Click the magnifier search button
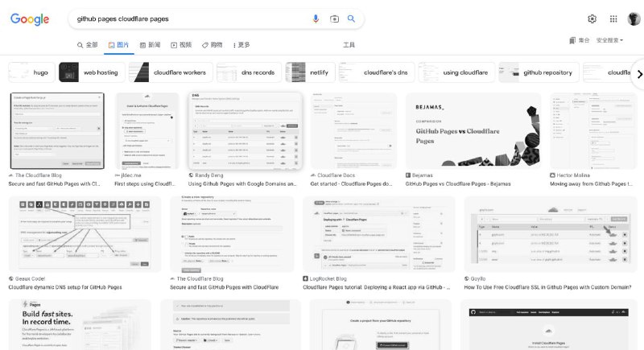This screenshot has width=644, height=350. click(x=352, y=19)
